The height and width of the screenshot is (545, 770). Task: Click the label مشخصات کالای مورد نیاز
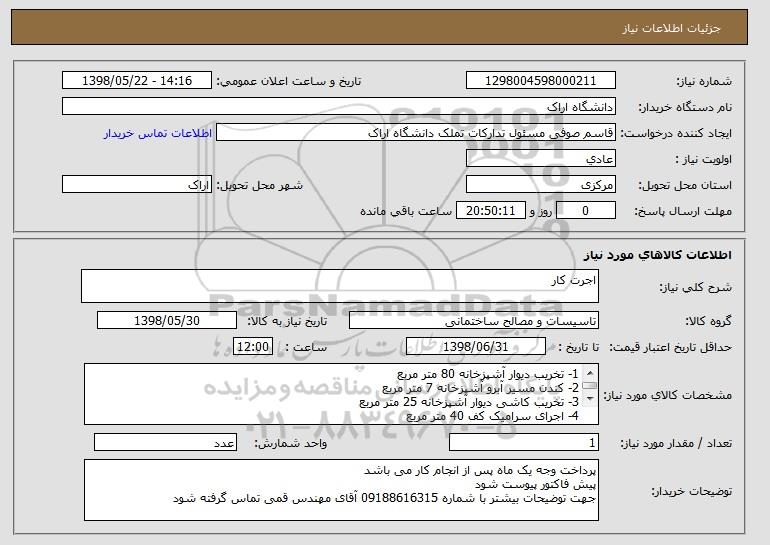(x=667, y=395)
